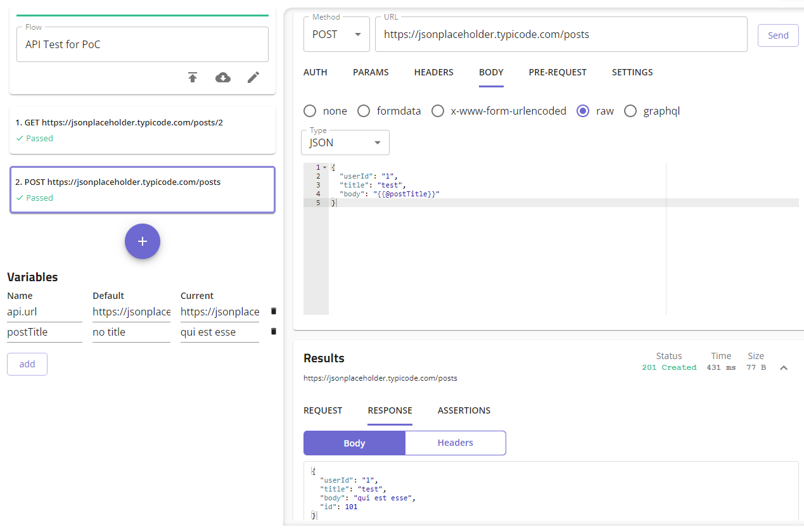The image size is (804, 532).
Task: Click the Variables heading
Action: pos(32,277)
